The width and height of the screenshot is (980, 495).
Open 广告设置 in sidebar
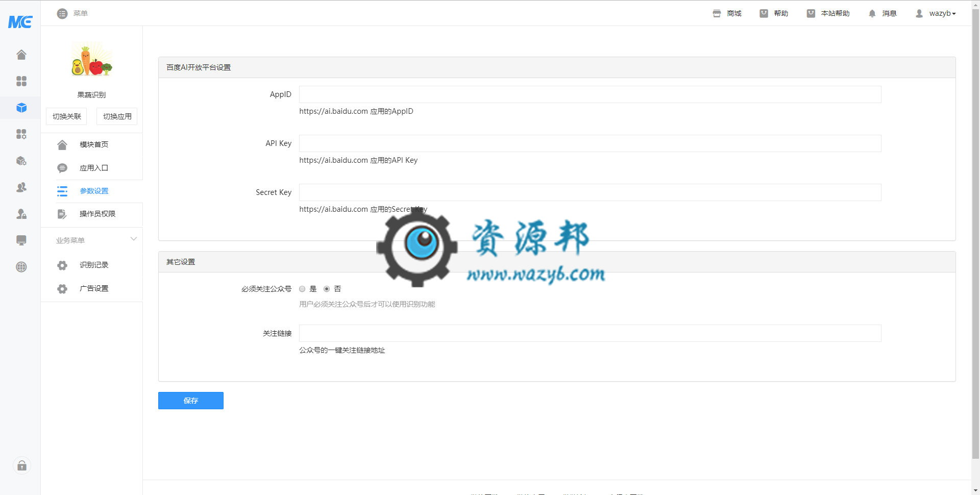[94, 288]
